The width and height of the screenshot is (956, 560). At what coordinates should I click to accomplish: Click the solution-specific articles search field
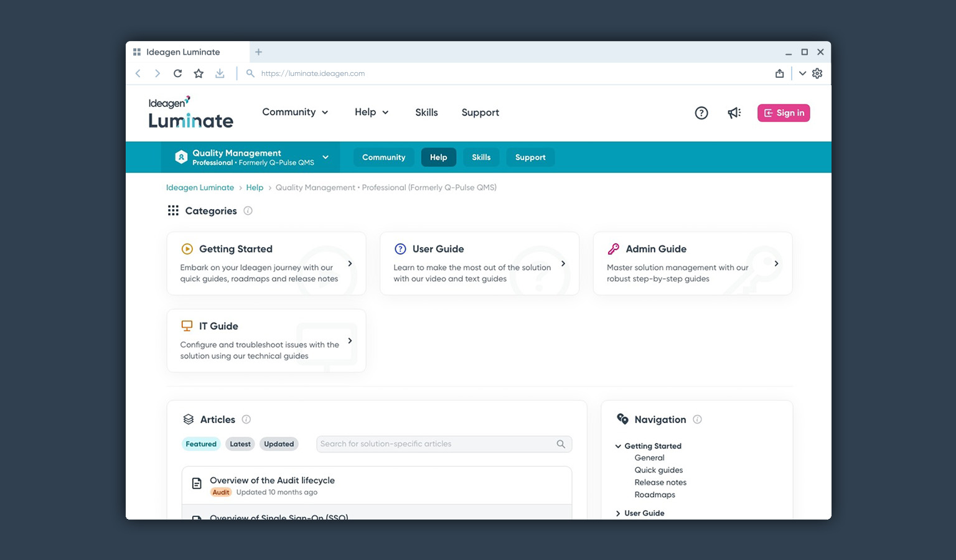436,444
